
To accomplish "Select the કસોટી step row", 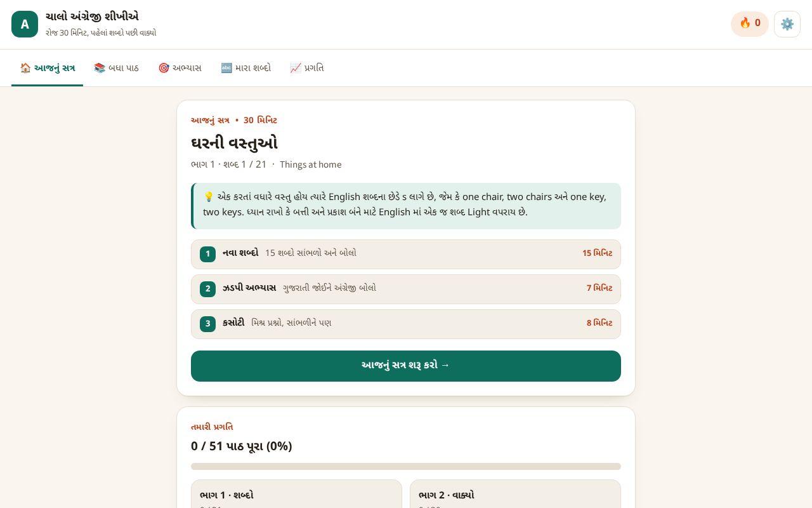I will coord(406,324).
